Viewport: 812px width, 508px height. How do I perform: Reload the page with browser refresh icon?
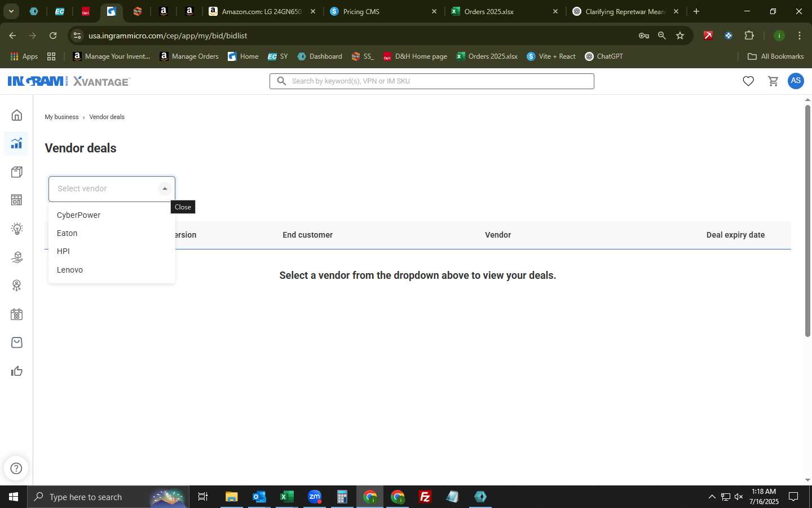pyautogui.click(x=53, y=36)
